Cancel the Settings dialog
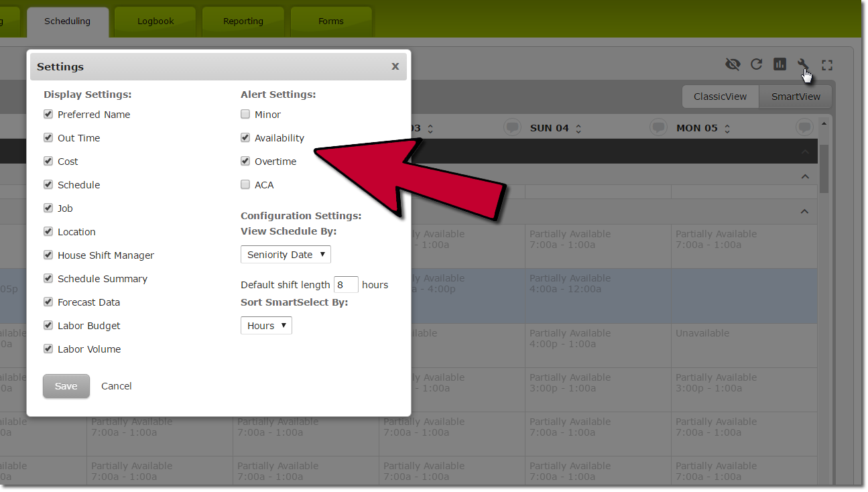 point(116,386)
